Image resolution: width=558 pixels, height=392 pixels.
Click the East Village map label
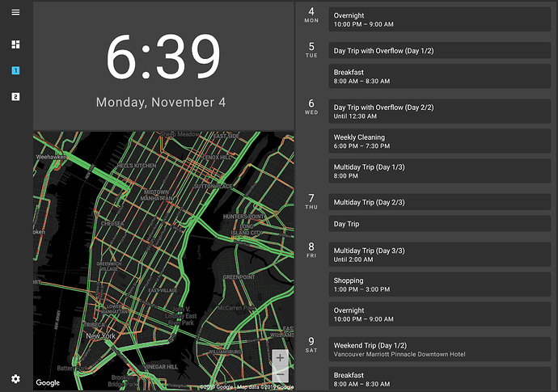point(163,290)
